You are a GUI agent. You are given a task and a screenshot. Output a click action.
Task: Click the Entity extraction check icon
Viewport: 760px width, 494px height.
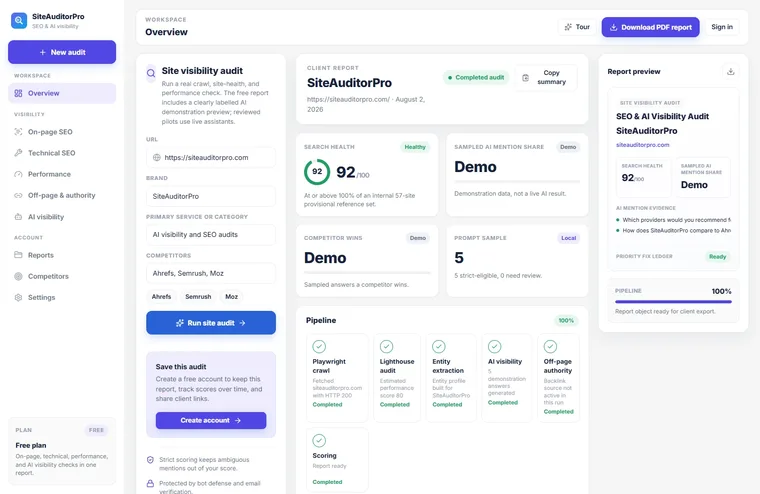439,347
